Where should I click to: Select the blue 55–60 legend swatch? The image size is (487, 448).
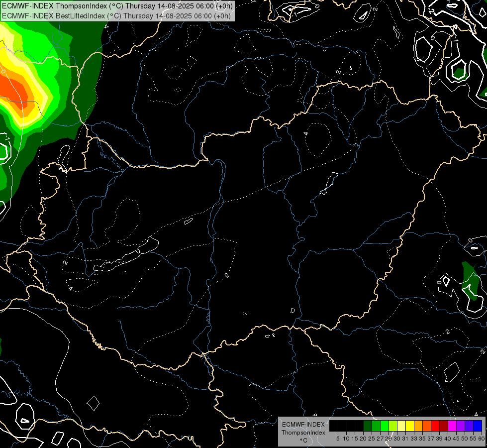(x=478, y=426)
